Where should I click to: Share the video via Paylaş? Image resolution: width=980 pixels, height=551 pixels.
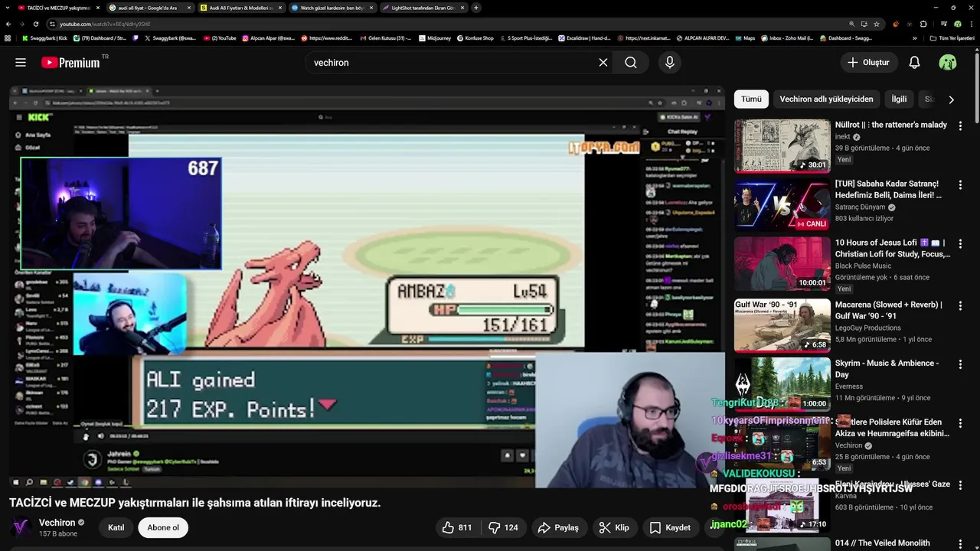558,527
